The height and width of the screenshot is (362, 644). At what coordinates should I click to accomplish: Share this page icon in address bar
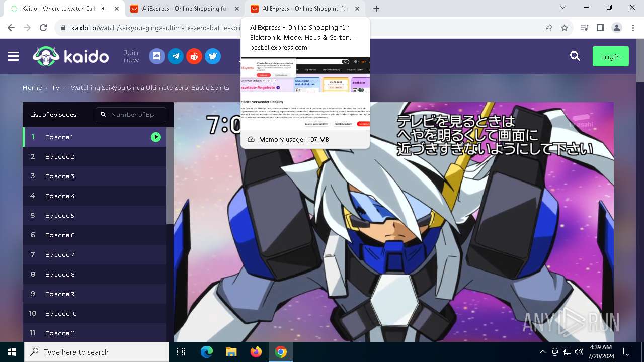click(x=548, y=28)
